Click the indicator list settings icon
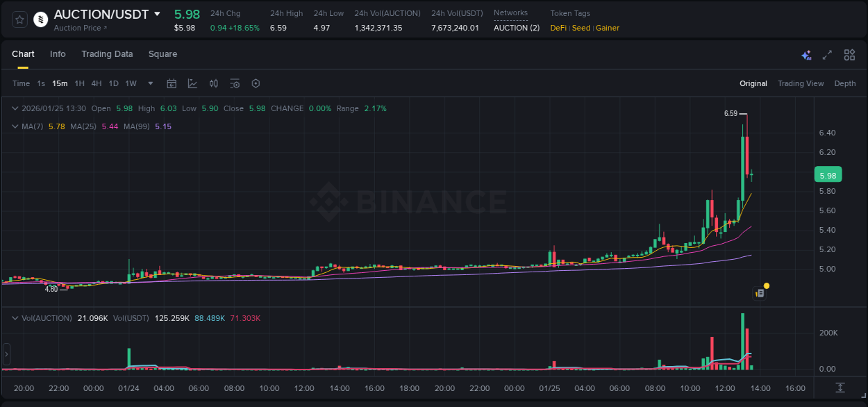868x407 pixels. coord(235,83)
